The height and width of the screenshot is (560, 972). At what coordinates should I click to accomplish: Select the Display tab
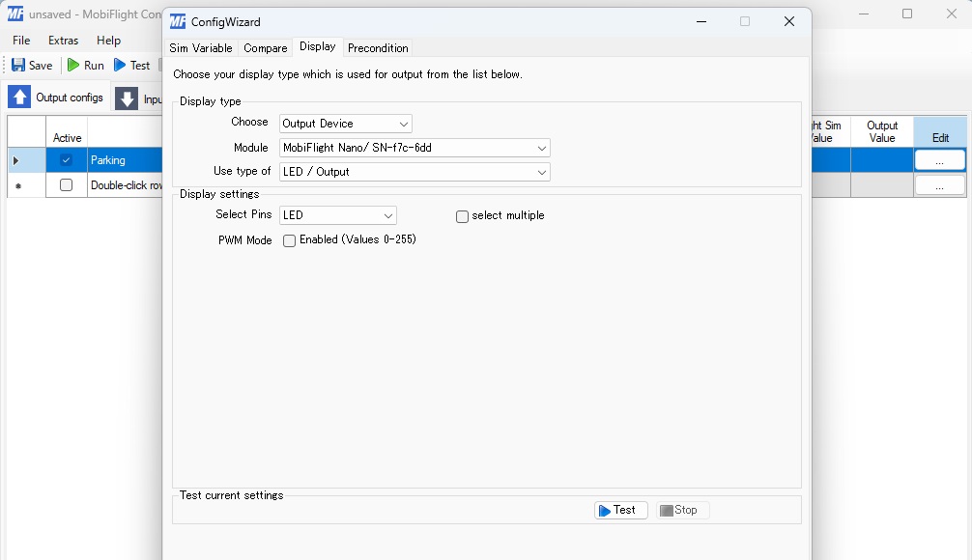click(x=317, y=46)
